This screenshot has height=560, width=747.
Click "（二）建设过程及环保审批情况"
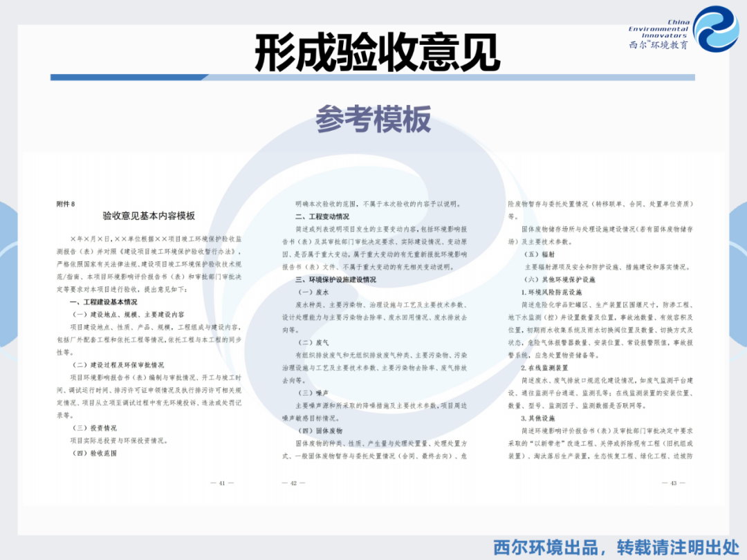118,365
